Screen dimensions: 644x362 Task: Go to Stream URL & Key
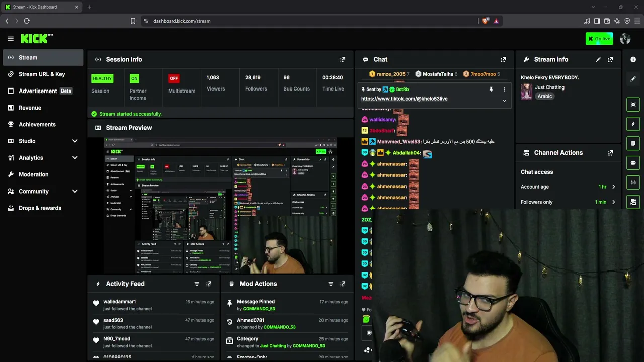(x=43, y=74)
